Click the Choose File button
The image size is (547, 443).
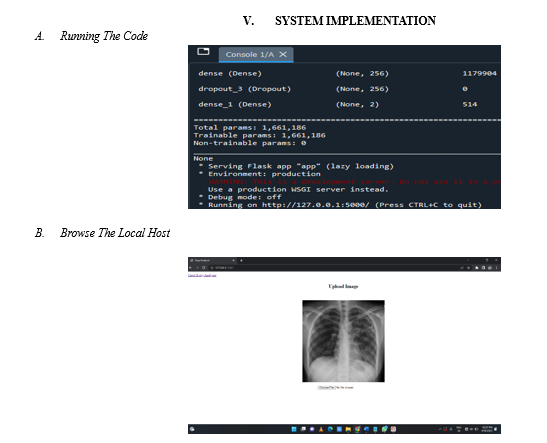tap(327, 388)
